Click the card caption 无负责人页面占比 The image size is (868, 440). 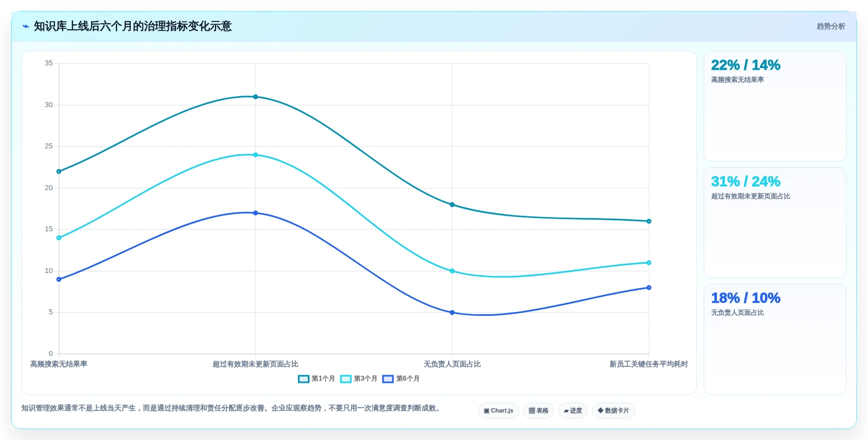pos(738,313)
